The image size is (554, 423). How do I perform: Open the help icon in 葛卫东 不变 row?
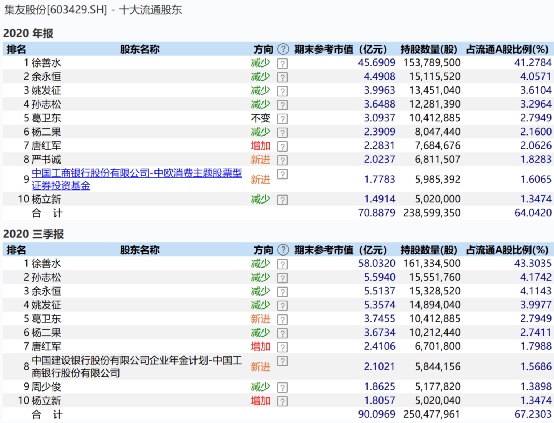(282, 119)
